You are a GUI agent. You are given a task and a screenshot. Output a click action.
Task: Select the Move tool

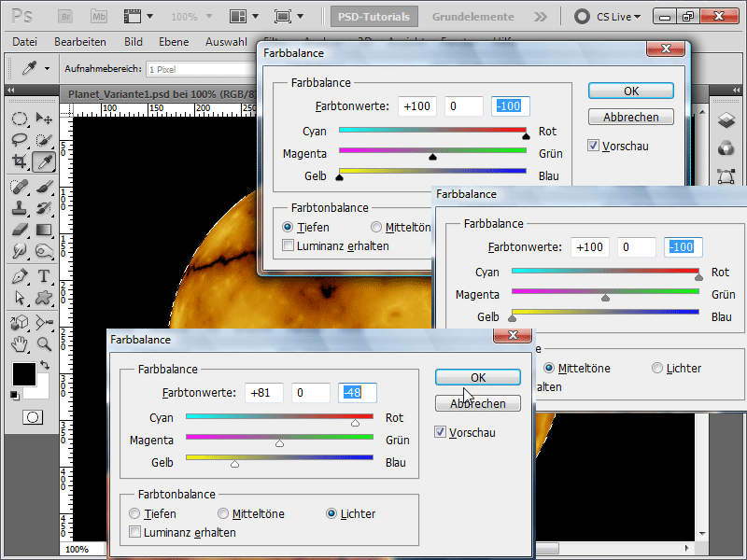coord(44,119)
